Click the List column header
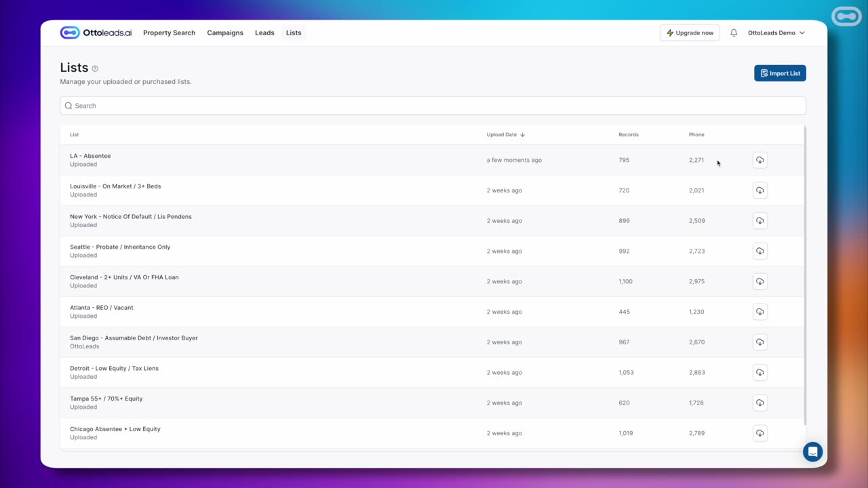The height and width of the screenshot is (488, 868). [75, 135]
